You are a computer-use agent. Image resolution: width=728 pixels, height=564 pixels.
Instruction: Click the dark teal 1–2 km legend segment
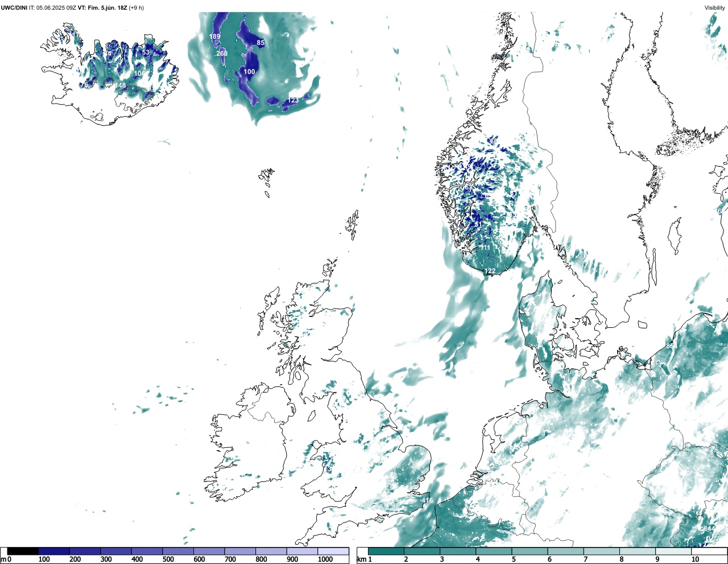(x=386, y=551)
